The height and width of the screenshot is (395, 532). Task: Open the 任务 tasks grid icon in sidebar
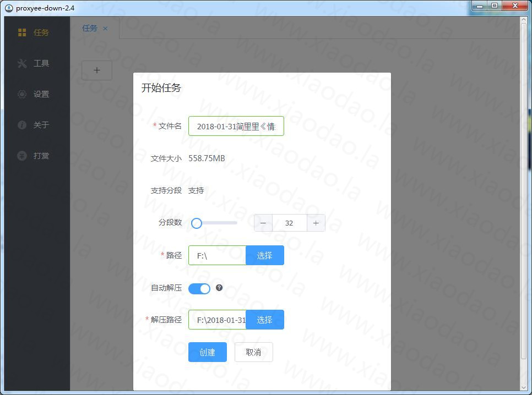[x=22, y=32]
